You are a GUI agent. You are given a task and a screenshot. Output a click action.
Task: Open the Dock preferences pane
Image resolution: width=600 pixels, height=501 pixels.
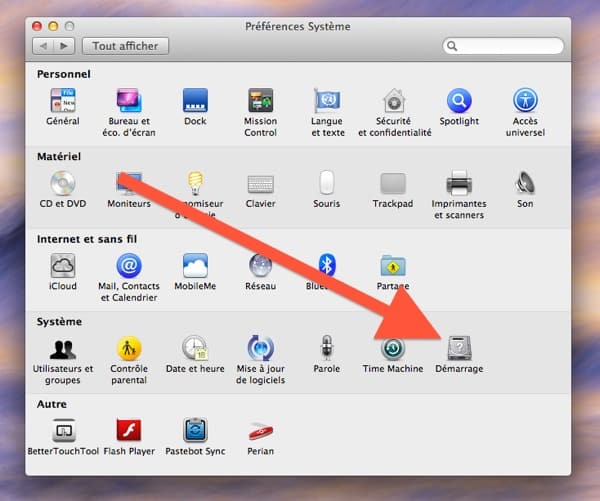195,100
